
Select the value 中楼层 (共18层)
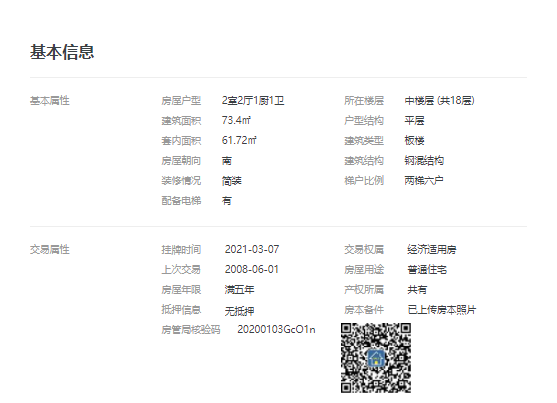pos(439,101)
